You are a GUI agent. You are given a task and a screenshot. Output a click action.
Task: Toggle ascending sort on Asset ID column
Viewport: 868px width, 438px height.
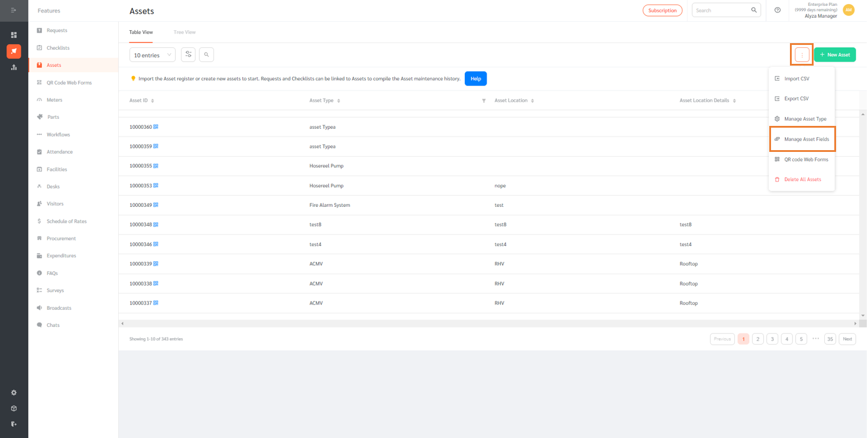coord(152,100)
